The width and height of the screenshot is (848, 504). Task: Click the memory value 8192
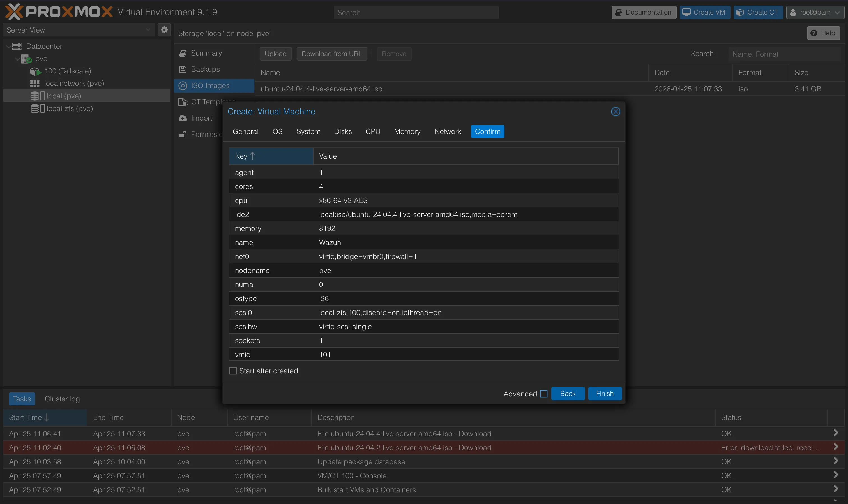(327, 228)
